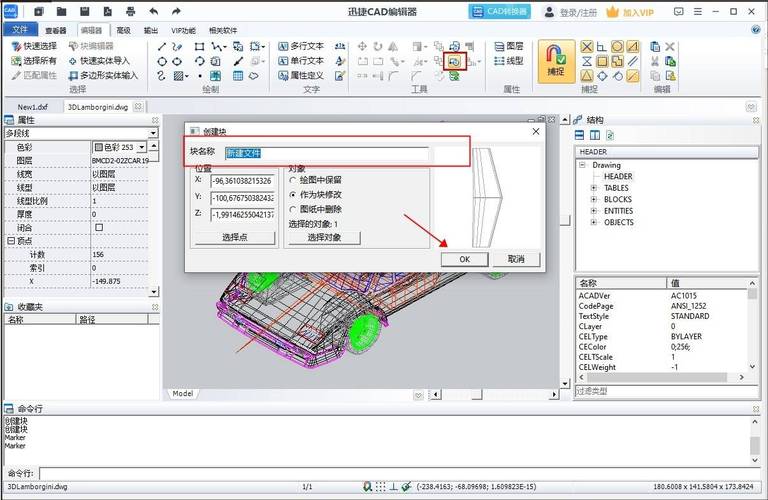Image resolution: width=768 pixels, height=500 pixels.
Task: Click the 快速选择 quick select tool
Action: point(34,46)
